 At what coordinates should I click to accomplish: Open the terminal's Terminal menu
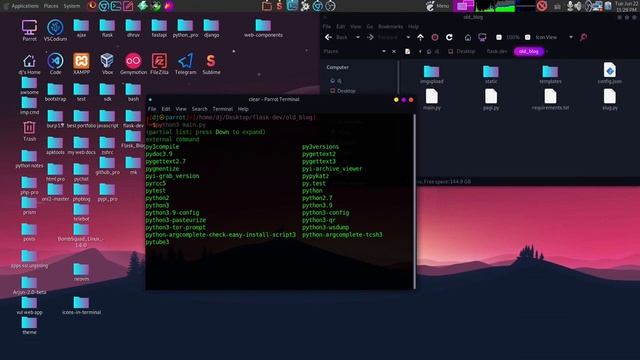pos(222,109)
